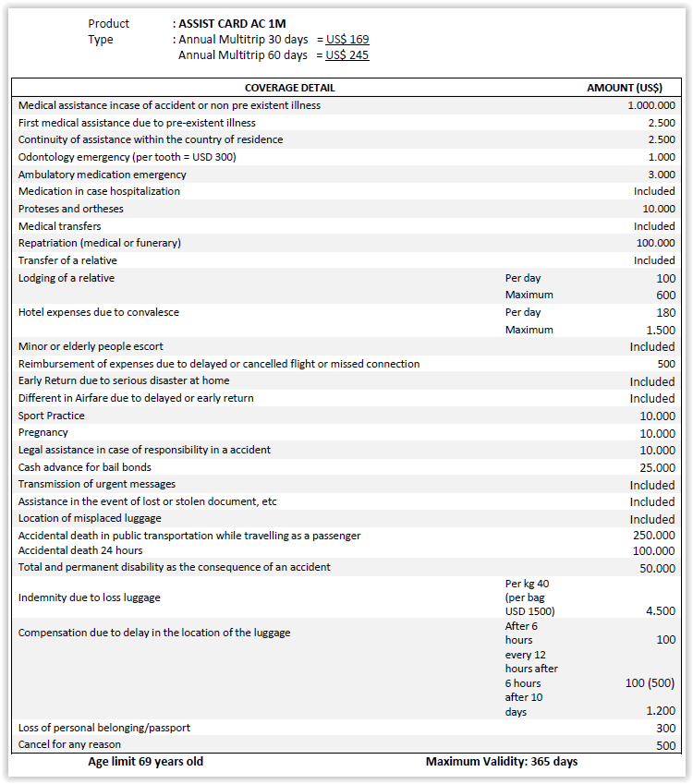The height and width of the screenshot is (784, 693).
Task: Click 'Age limit 69 years old' footer
Action: (x=146, y=762)
